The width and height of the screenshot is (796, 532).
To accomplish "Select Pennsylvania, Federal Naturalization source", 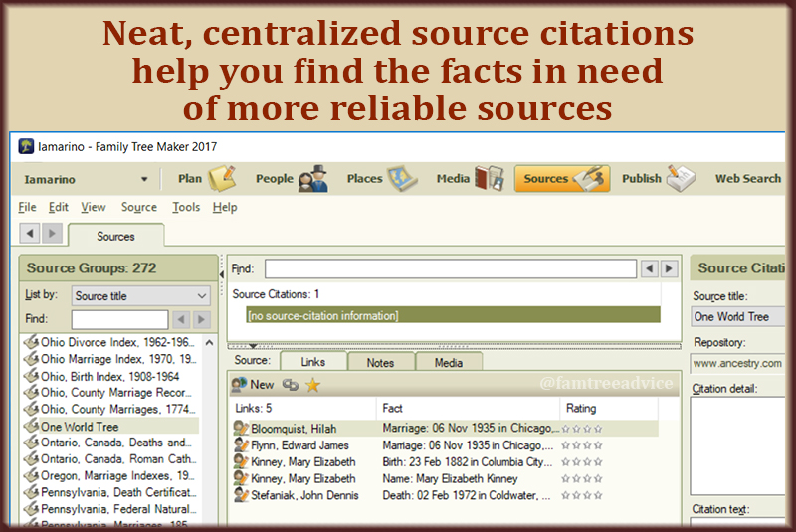I will point(109,509).
